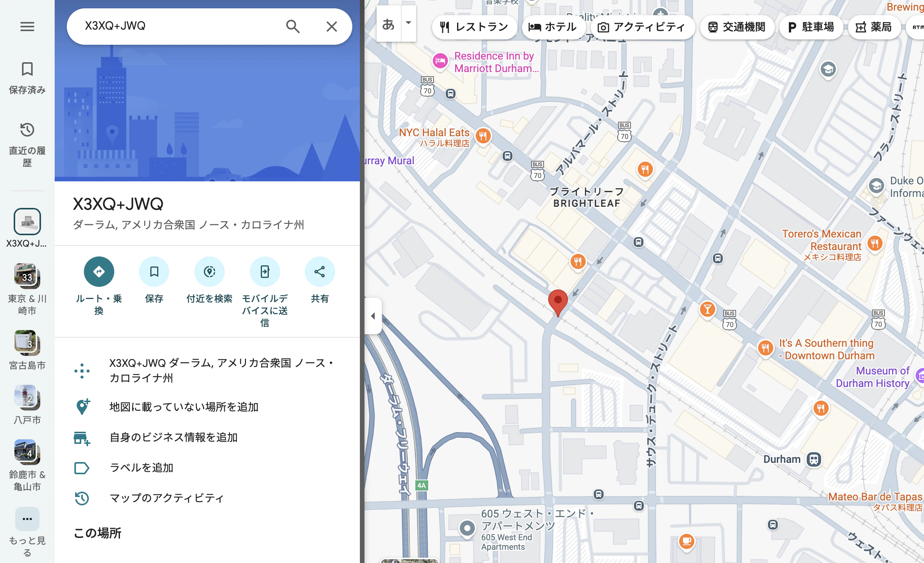Select the directions (ルート・乗換) icon
The height and width of the screenshot is (563, 924).
click(99, 271)
